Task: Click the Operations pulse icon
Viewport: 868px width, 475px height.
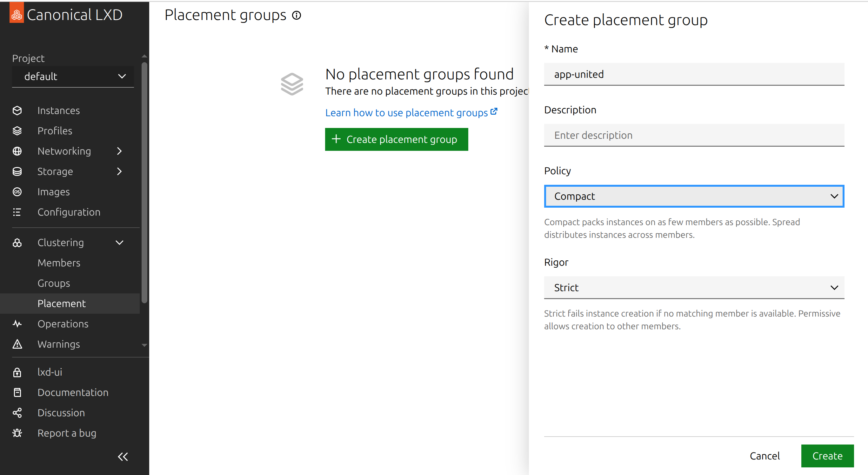Action: [x=17, y=324]
